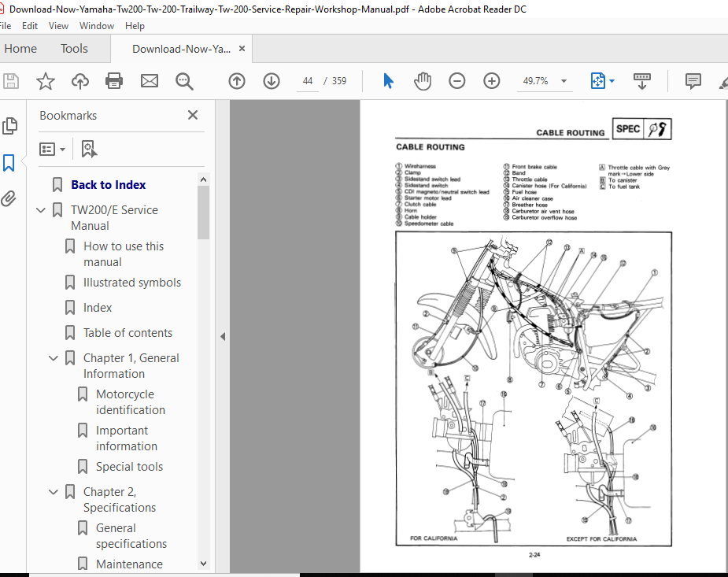This screenshot has width=728, height=577.
Task: Open fit page options arrow
Action: 612,81
